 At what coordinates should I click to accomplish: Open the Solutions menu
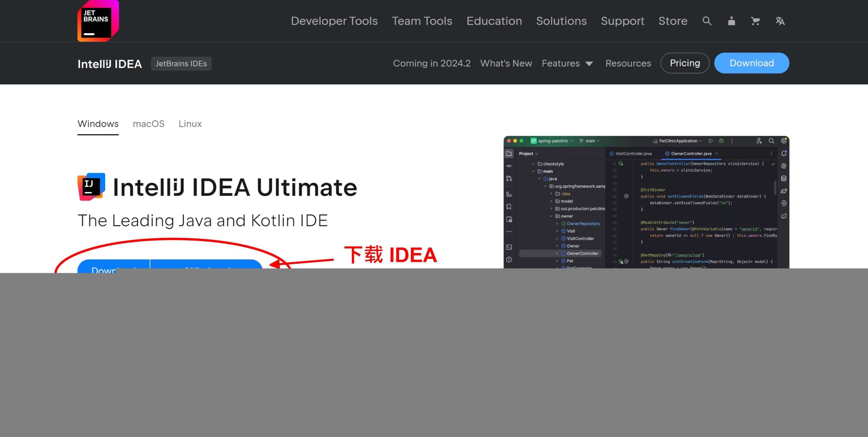coord(561,21)
